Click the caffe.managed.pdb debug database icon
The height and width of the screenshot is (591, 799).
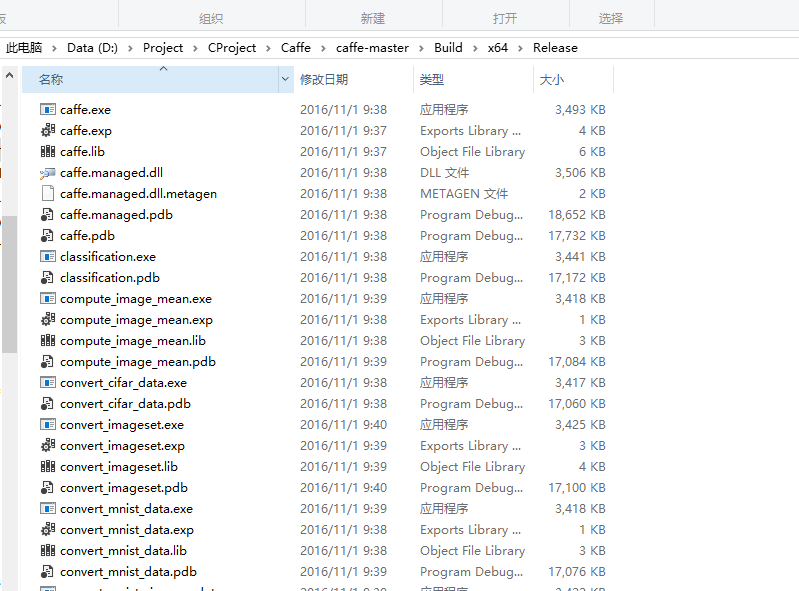[x=47, y=214]
